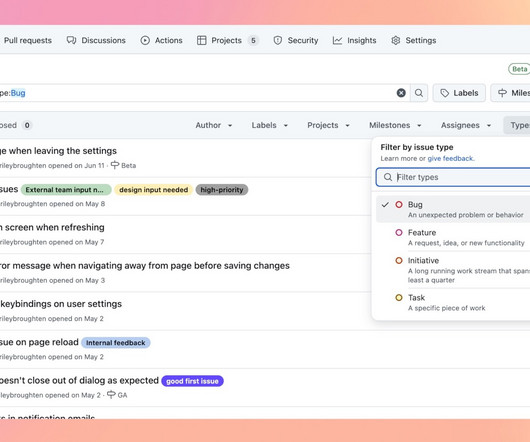The height and width of the screenshot is (442, 530).
Task: Click the Internal feedback label
Action: (116, 343)
